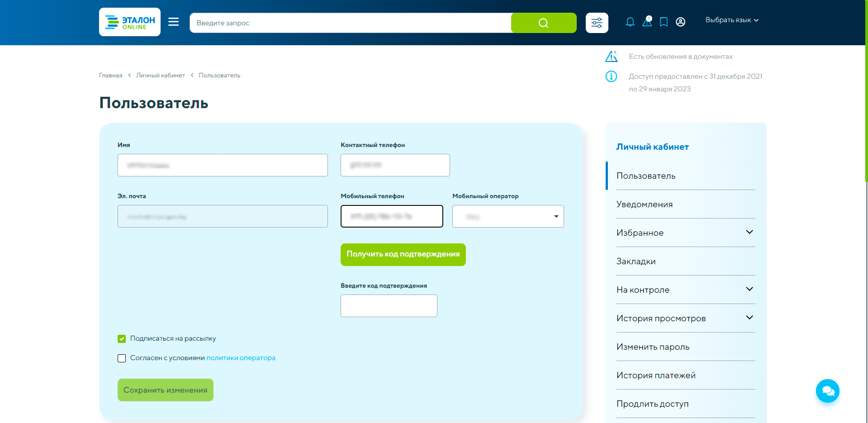Click the Имя input field
The image size is (868, 423).
click(x=223, y=165)
